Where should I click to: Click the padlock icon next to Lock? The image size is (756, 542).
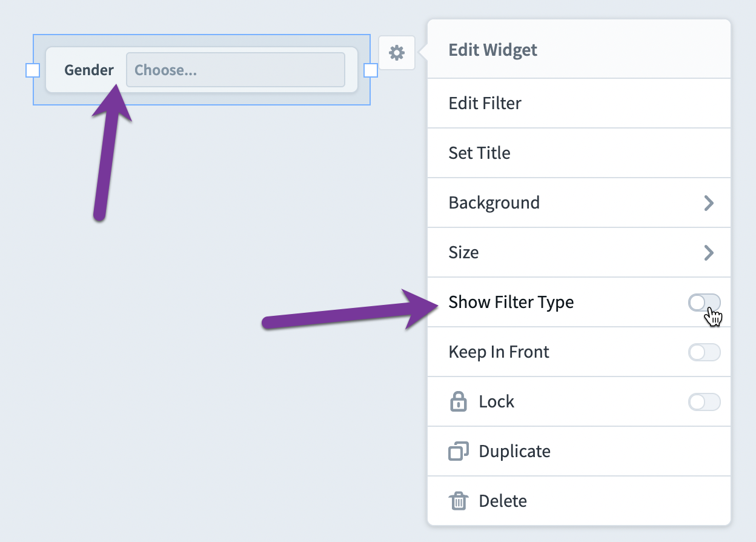tap(459, 402)
